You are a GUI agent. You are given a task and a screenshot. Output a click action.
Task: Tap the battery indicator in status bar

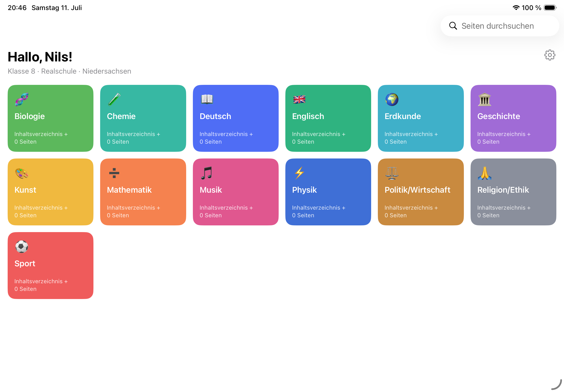(x=550, y=8)
